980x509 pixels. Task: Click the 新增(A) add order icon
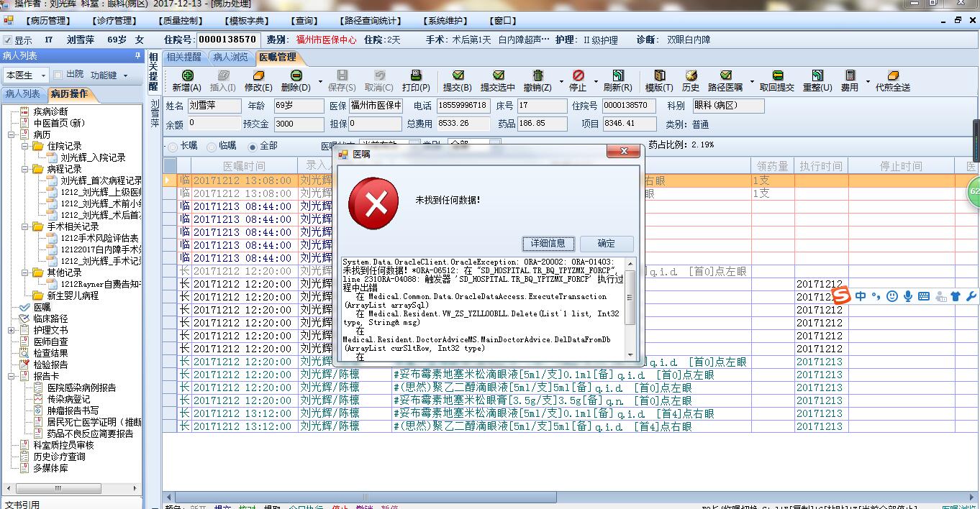pyautogui.click(x=187, y=75)
